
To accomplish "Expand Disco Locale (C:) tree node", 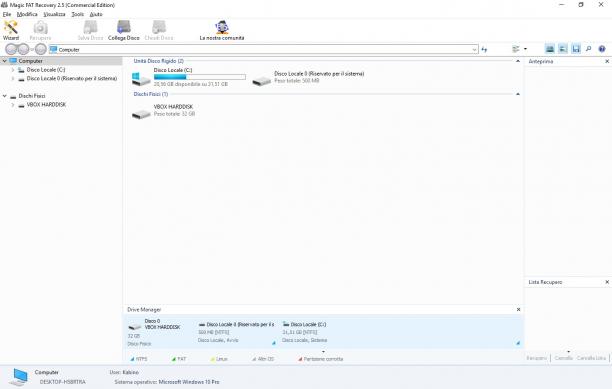I will click(x=13, y=70).
